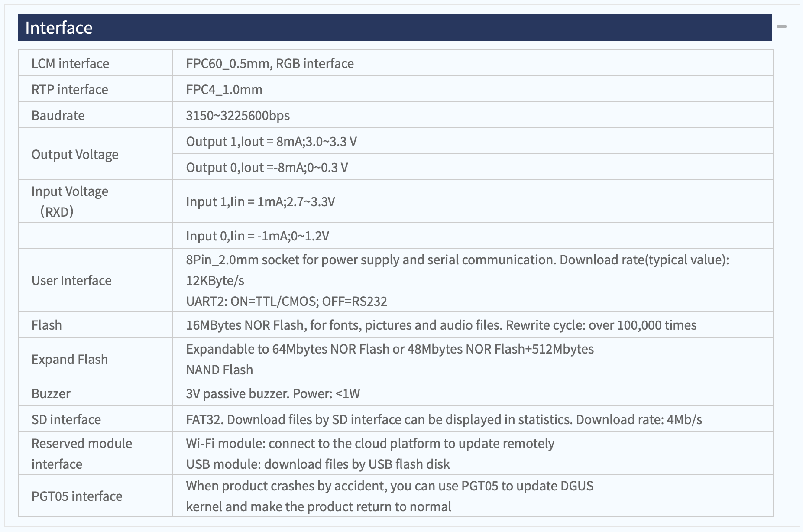Image resolution: width=803 pixels, height=532 pixels.
Task: Select the 'RTP interface' label
Action: (70, 90)
